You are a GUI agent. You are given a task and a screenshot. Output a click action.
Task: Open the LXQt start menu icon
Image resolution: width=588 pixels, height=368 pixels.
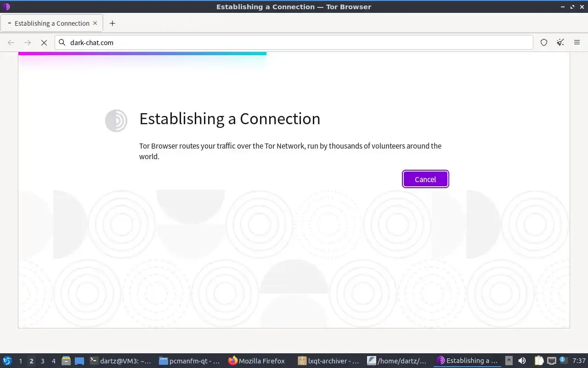tap(7, 361)
